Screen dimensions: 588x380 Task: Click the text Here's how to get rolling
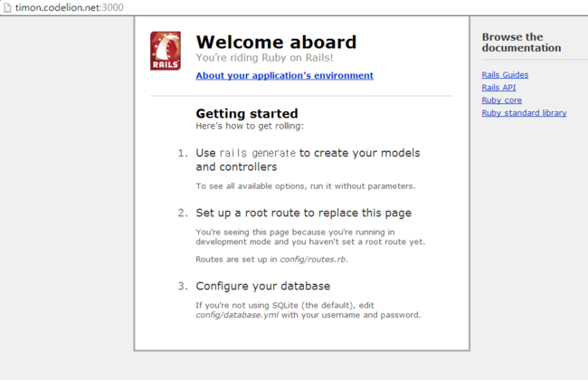[x=250, y=126]
